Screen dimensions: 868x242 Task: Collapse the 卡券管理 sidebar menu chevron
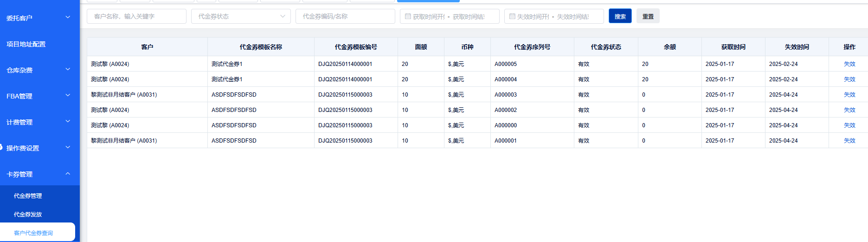[x=68, y=173]
